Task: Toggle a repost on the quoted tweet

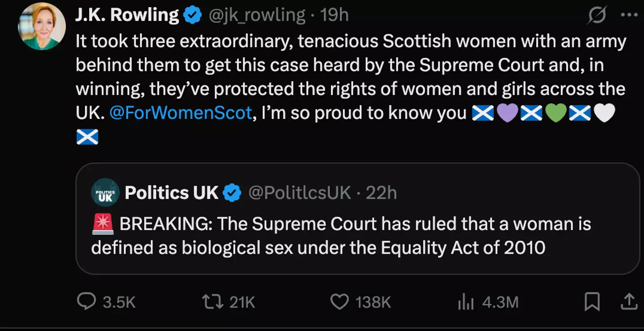Action: [210, 302]
